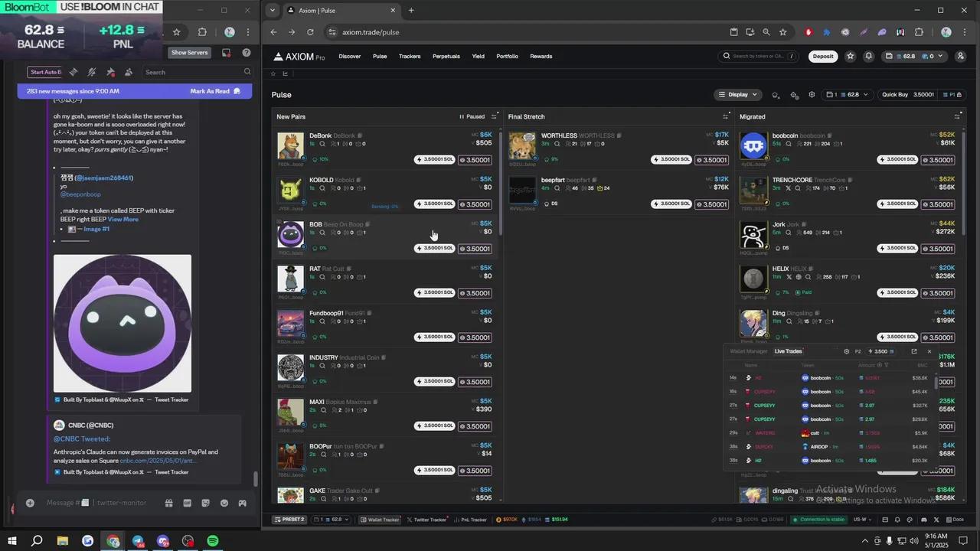This screenshot has height=551, width=980.
Task: Open footer palette theme icon
Action: click(x=910, y=520)
